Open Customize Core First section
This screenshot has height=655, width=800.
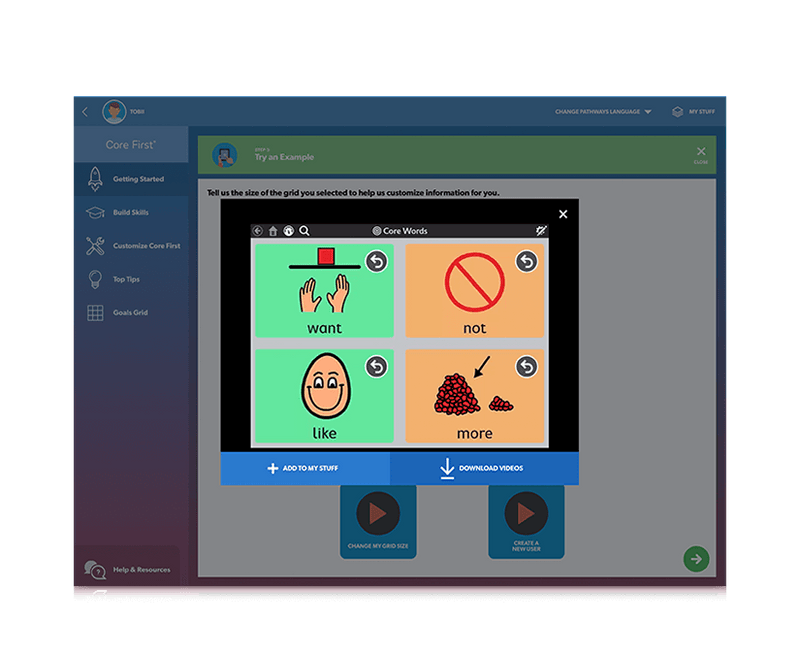coord(131,246)
